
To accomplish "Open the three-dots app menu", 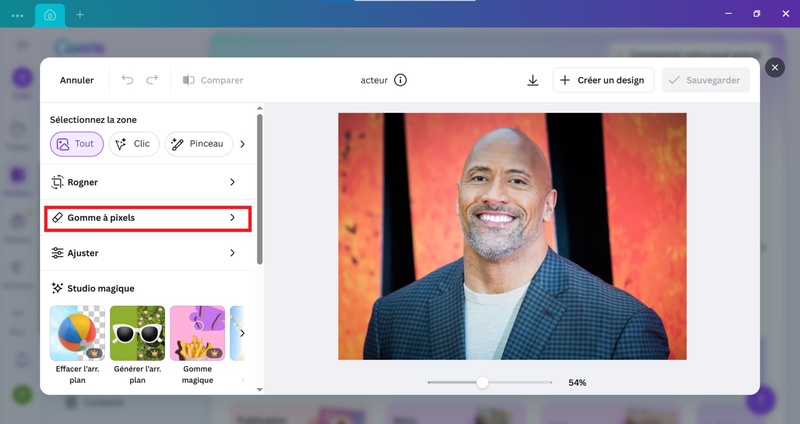I will [17, 15].
